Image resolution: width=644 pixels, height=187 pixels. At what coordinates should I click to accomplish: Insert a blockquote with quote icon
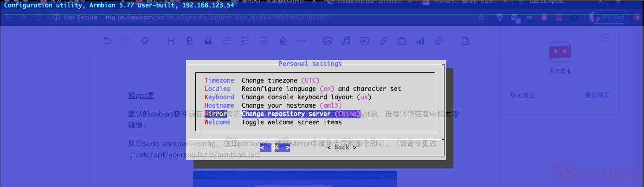[208, 41]
